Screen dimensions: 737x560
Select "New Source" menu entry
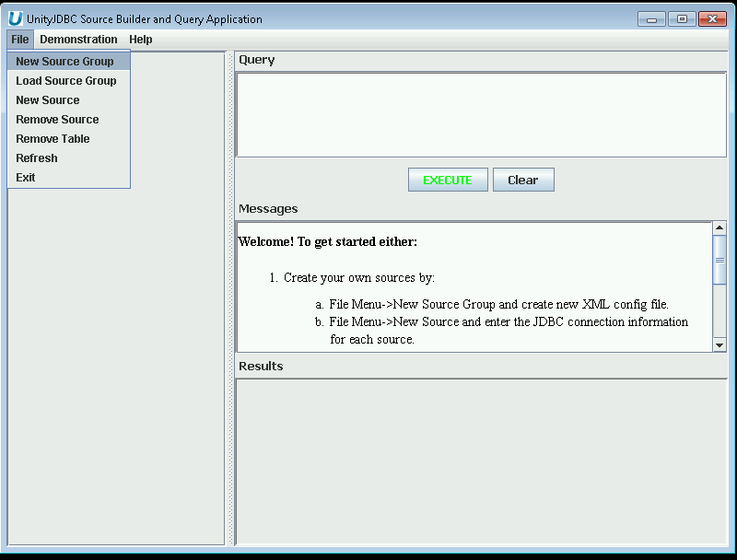click(x=47, y=99)
